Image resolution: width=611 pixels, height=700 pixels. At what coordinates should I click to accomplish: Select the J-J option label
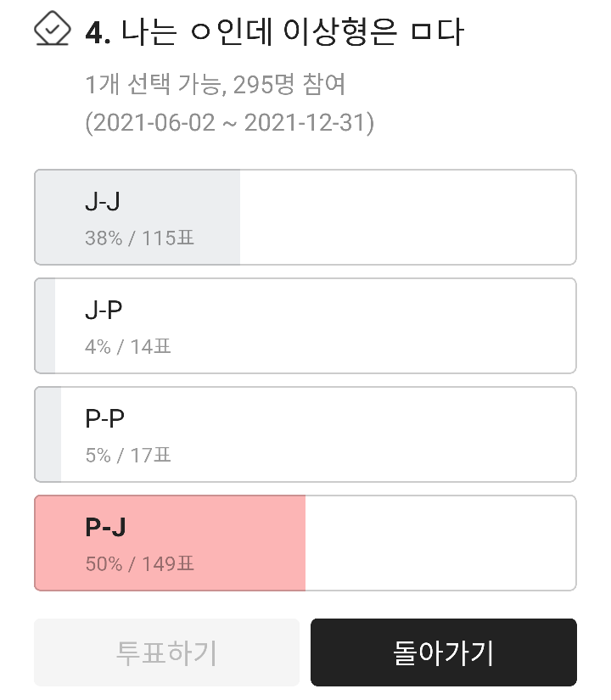click(x=103, y=202)
